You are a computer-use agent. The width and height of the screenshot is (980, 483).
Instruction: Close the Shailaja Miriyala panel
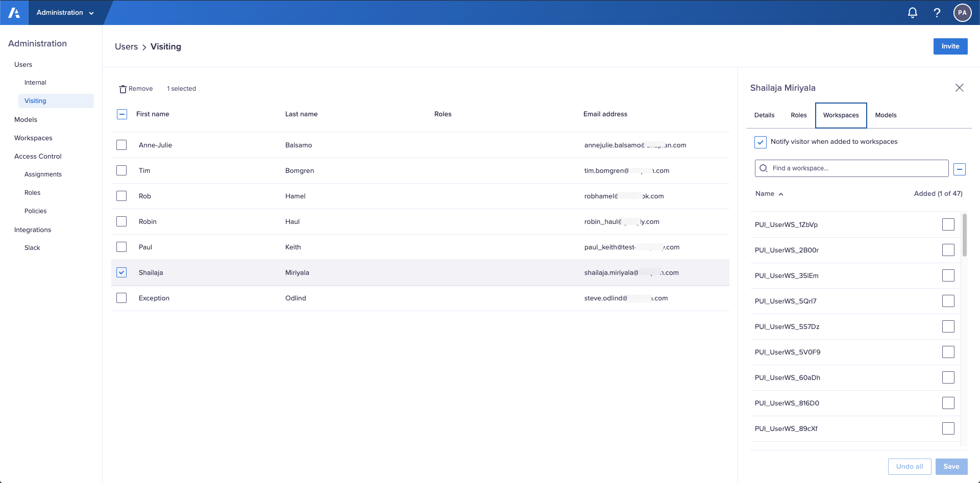click(960, 88)
